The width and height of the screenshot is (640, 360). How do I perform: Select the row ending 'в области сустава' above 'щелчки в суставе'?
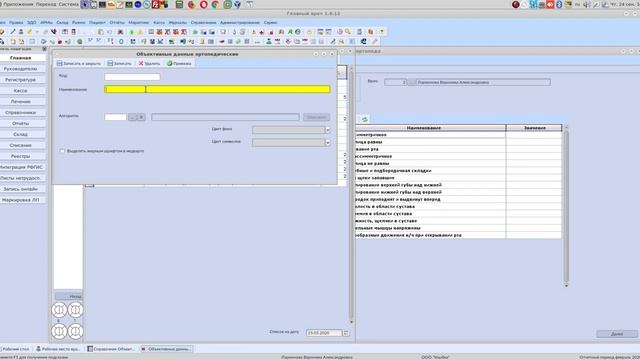tap(458, 213)
